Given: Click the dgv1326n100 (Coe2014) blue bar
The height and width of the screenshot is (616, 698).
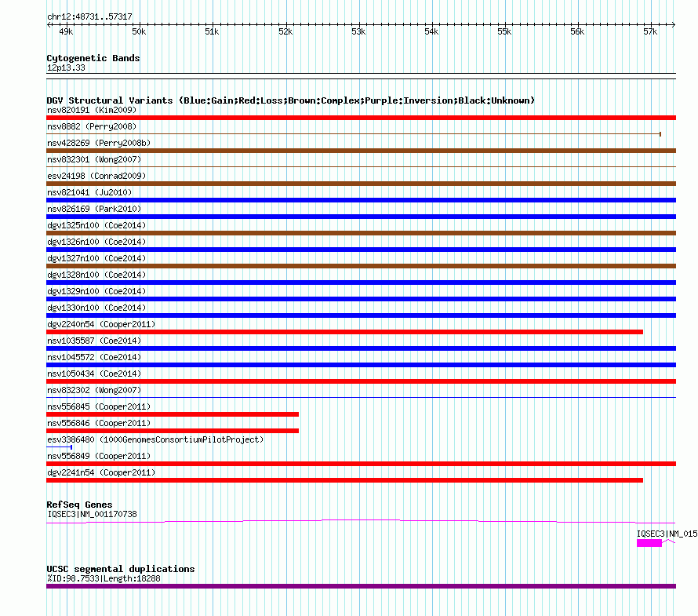Looking at the screenshot, I should 361,250.
